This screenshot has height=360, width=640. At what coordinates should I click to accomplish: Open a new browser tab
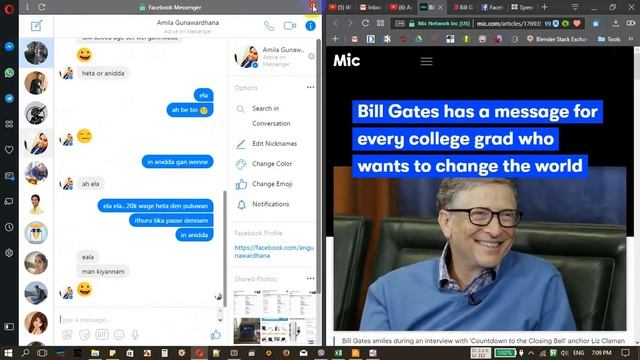pyautogui.click(x=544, y=7)
